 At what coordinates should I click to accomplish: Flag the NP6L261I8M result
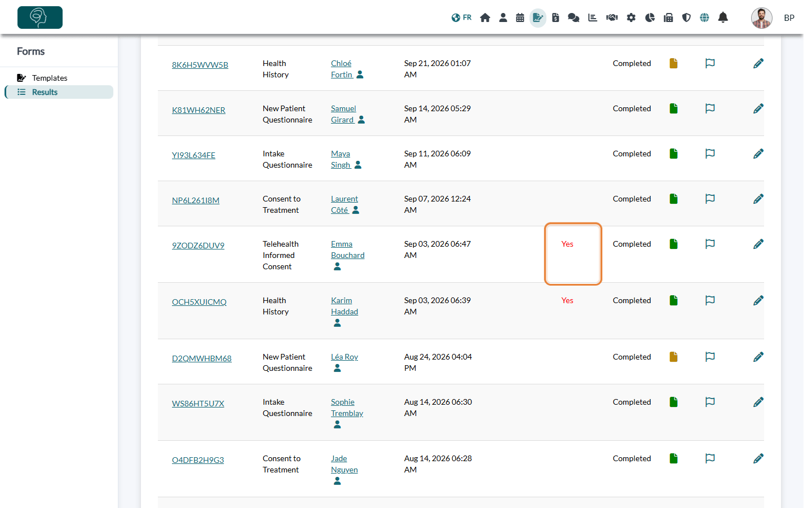coord(710,199)
